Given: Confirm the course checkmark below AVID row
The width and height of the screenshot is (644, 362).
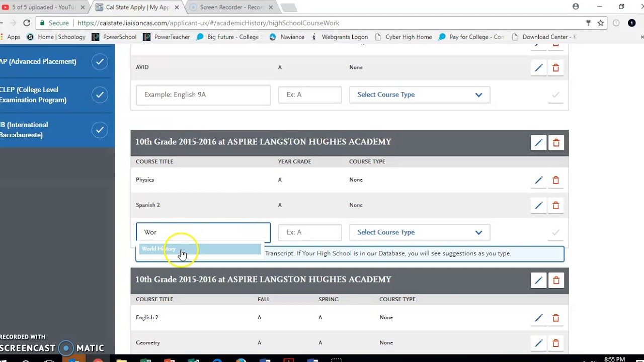Looking at the screenshot, I should point(555,95).
